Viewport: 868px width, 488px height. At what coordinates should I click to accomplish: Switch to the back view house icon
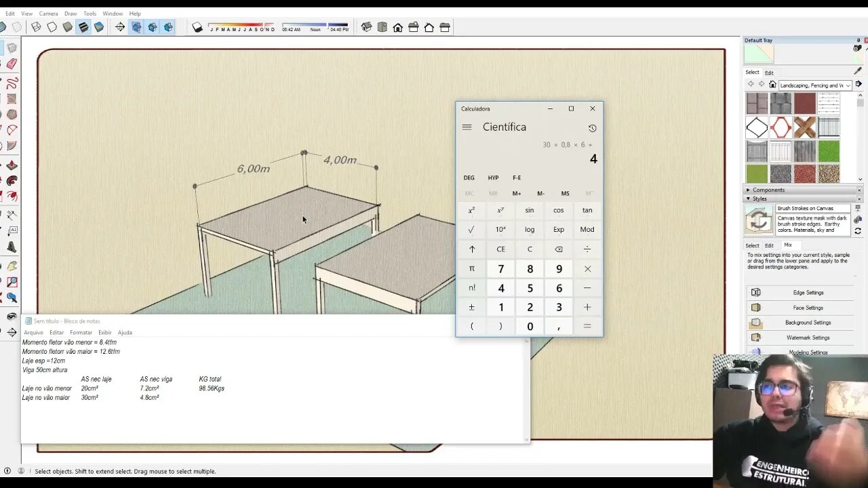point(429,27)
